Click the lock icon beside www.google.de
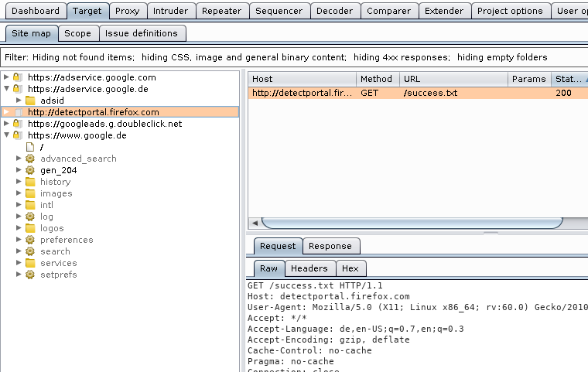 click(18, 135)
